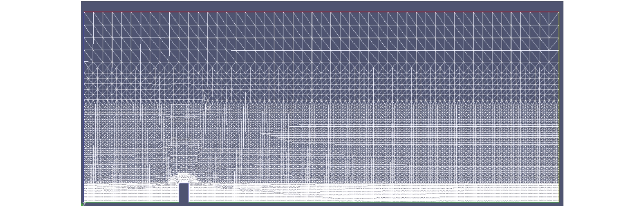Click the empty gray background strip above the mesh
This screenshot has width=644, height=206.
tap(321, 6)
